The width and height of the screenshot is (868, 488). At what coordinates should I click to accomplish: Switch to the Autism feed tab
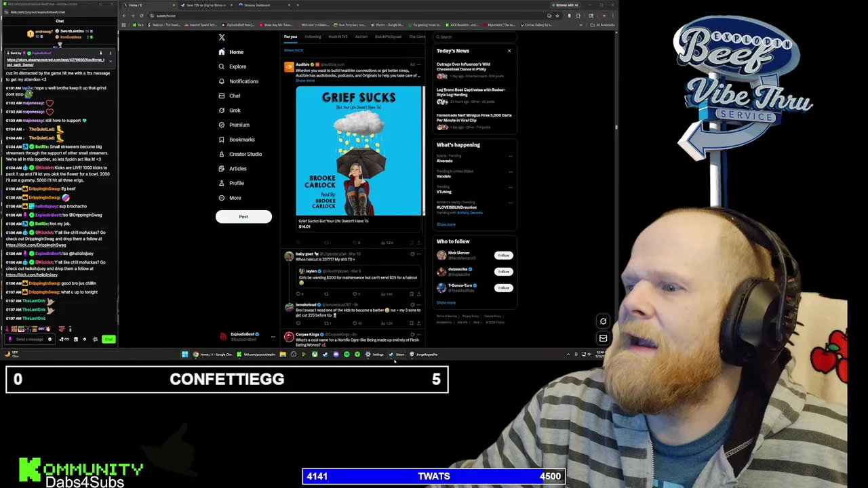361,37
